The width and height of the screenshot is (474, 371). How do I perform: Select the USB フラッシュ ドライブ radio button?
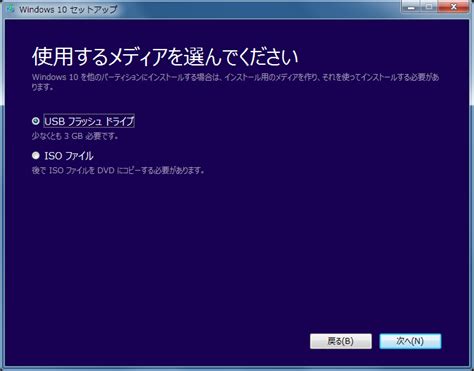pyautogui.click(x=36, y=121)
